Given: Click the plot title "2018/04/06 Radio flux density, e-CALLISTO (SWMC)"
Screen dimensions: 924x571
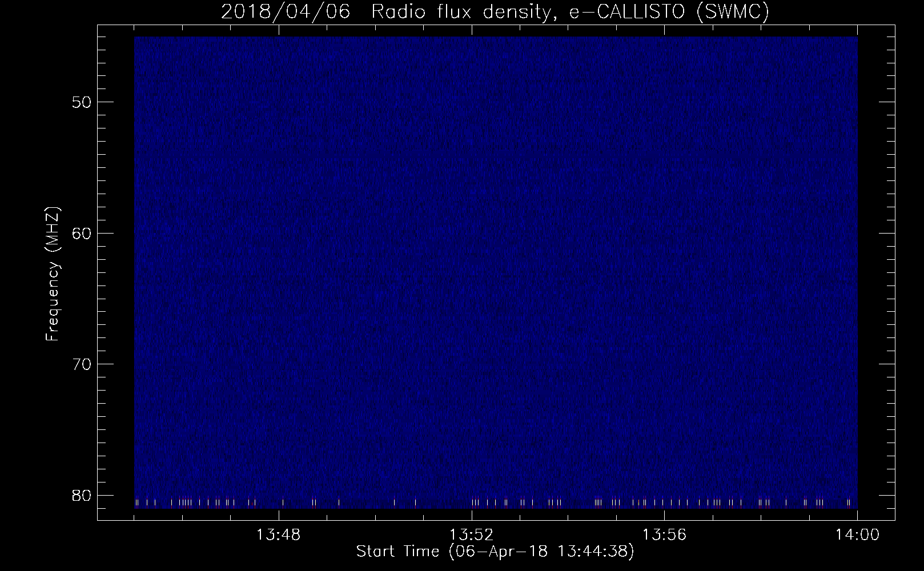Looking at the screenshot, I should 495,13.
